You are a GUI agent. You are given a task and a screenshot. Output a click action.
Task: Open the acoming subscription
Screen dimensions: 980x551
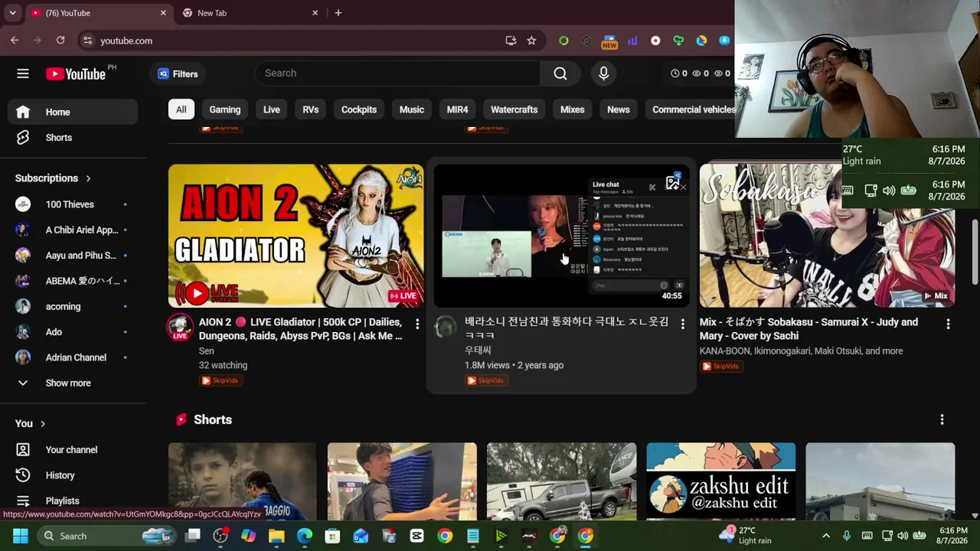[73, 307]
